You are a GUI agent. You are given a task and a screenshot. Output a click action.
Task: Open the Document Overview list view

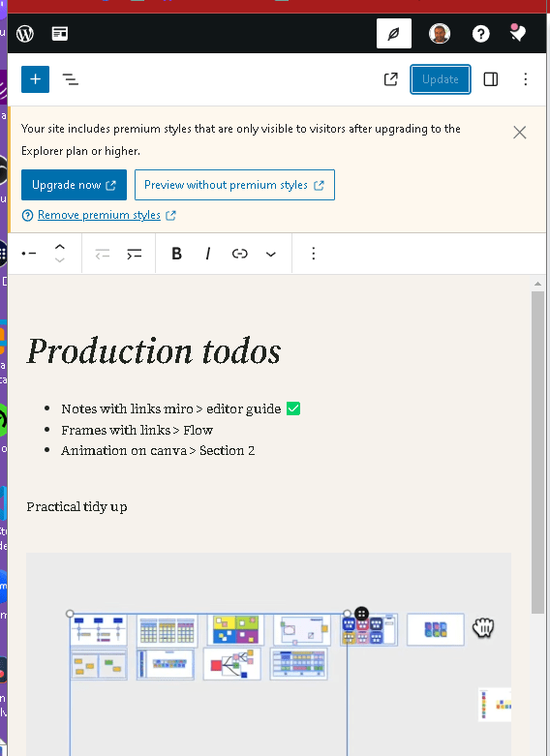point(71,79)
